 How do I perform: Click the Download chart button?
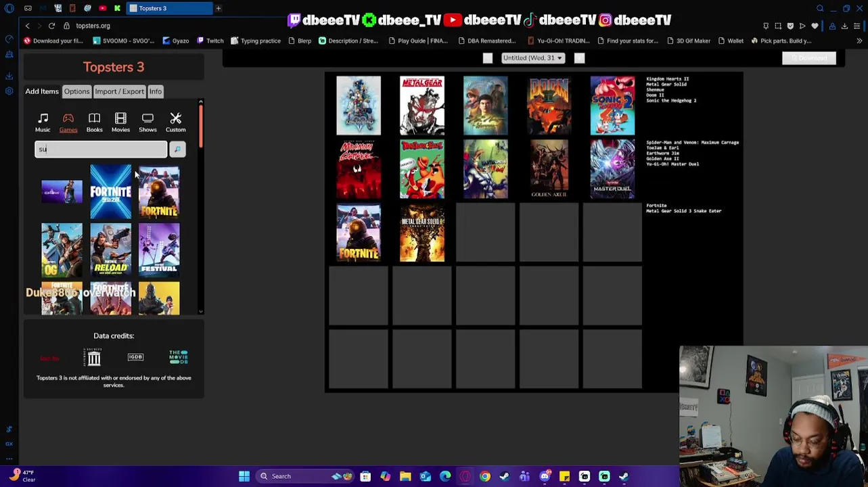click(808, 58)
